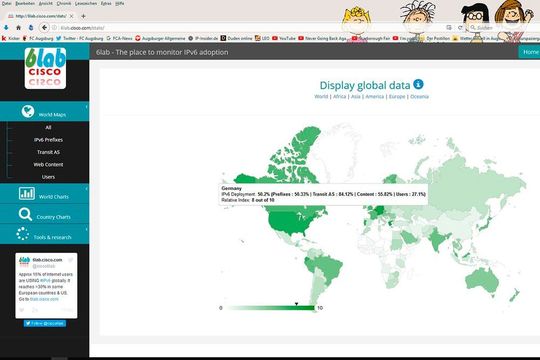Show Oceania region data
This screenshot has height=360, width=540.
point(419,96)
